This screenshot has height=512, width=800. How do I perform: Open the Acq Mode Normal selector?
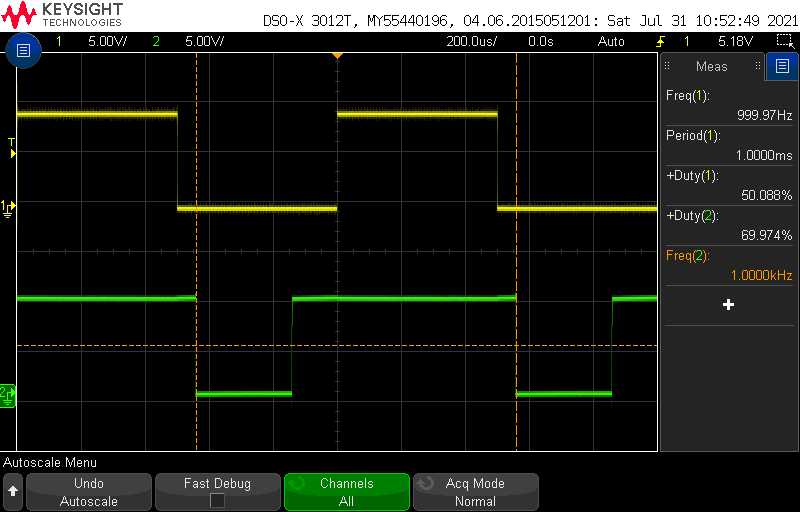click(475, 492)
